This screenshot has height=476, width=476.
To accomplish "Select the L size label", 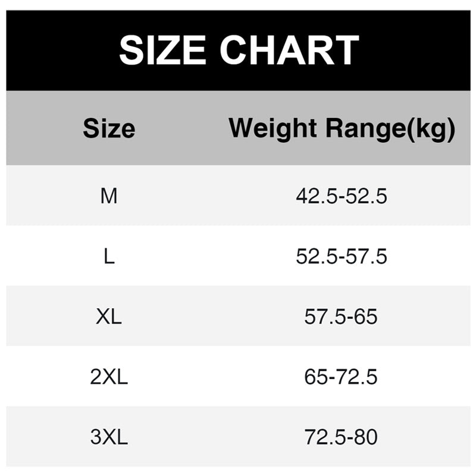I will coord(109,256).
